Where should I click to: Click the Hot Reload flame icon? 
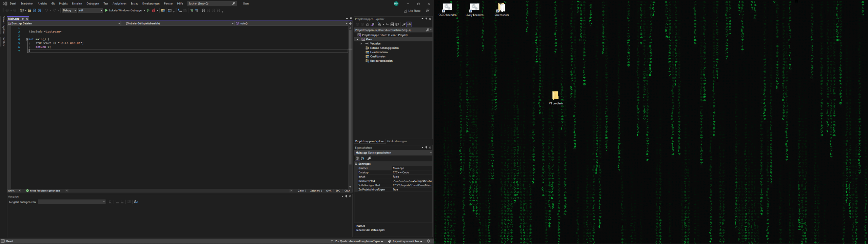coord(154,11)
